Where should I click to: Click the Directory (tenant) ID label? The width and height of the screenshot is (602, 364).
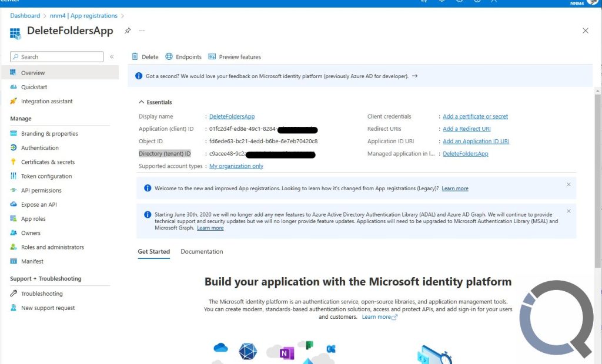[165, 153]
